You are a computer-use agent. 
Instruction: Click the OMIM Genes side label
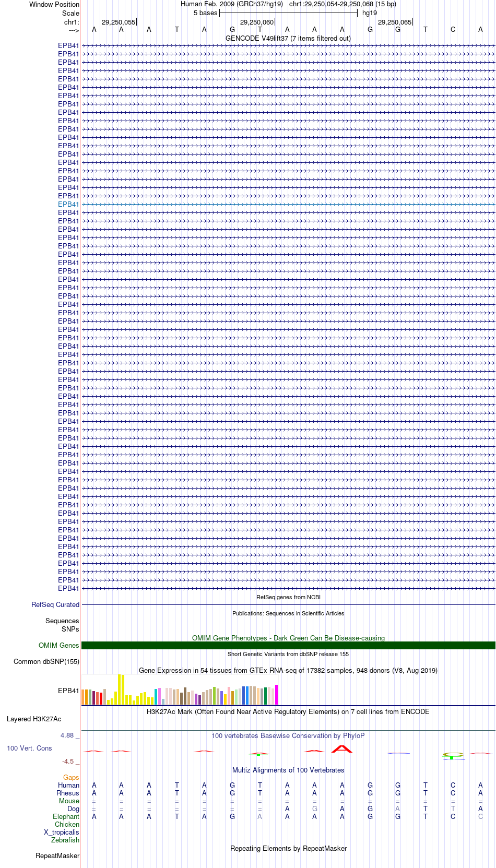pos(59,645)
